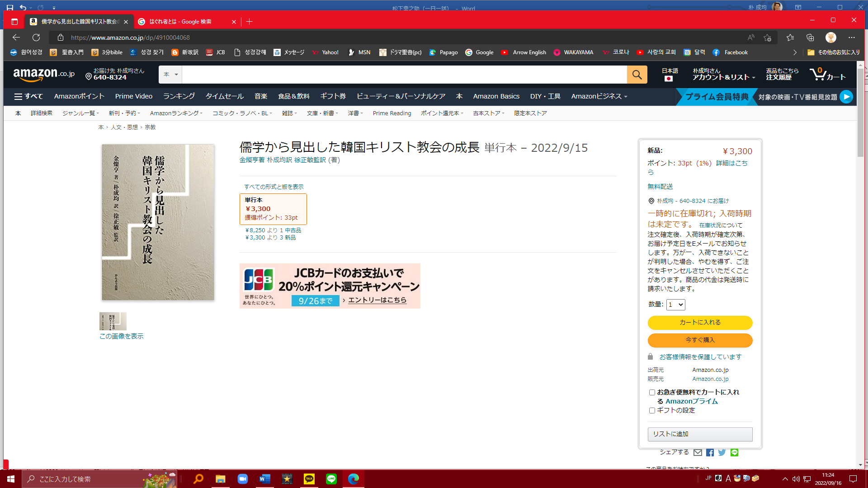Click JCB エントリーはこちら link

click(x=377, y=300)
